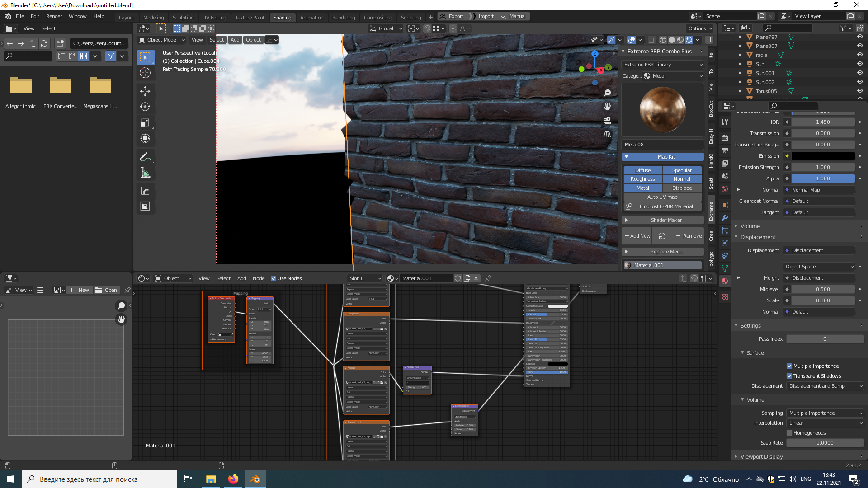
Task: Hide Sun.001 in the outliner
Action: (x=860, y=73)
